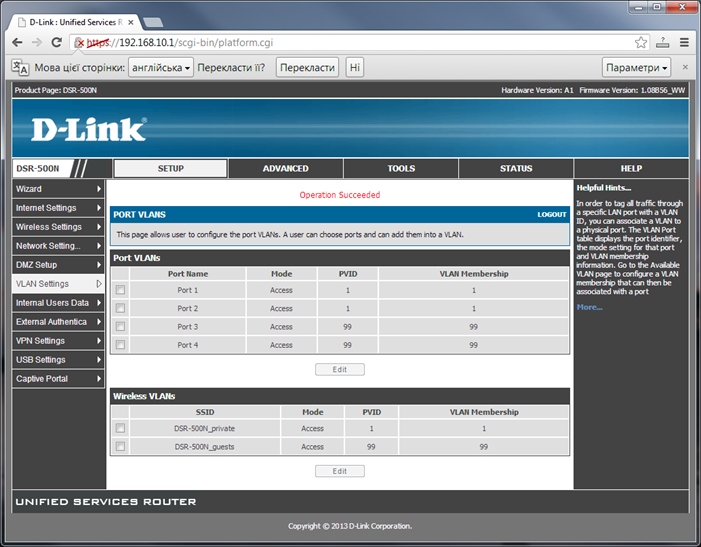Click the browser forward arrow
The image size is (701, 547).
[x=37, y=43]
